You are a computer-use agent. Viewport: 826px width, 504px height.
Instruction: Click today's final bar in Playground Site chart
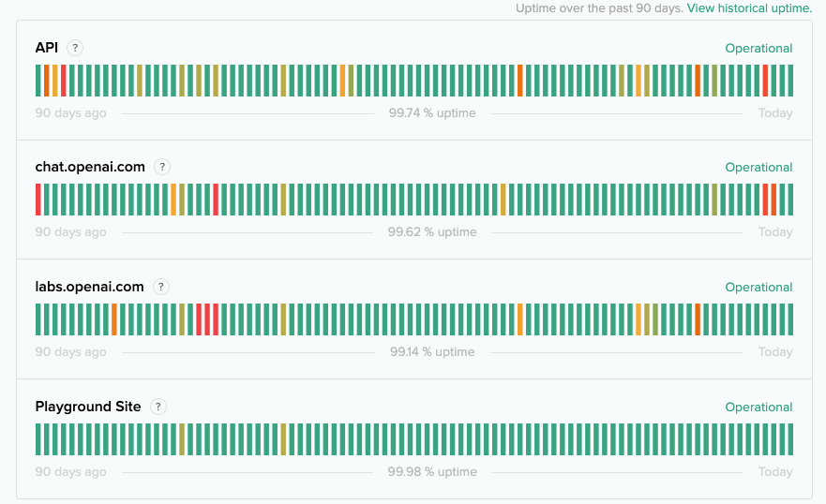tap(790, 439)
